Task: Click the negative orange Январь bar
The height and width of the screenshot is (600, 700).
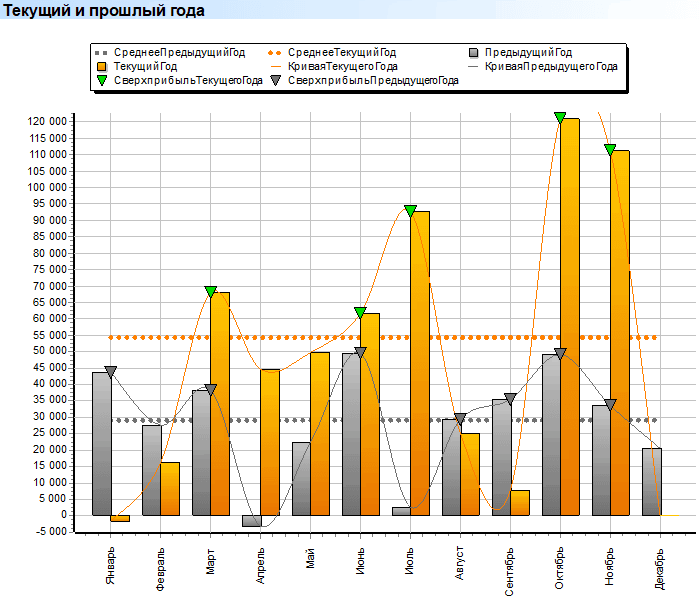Action: tap(120, 518)
